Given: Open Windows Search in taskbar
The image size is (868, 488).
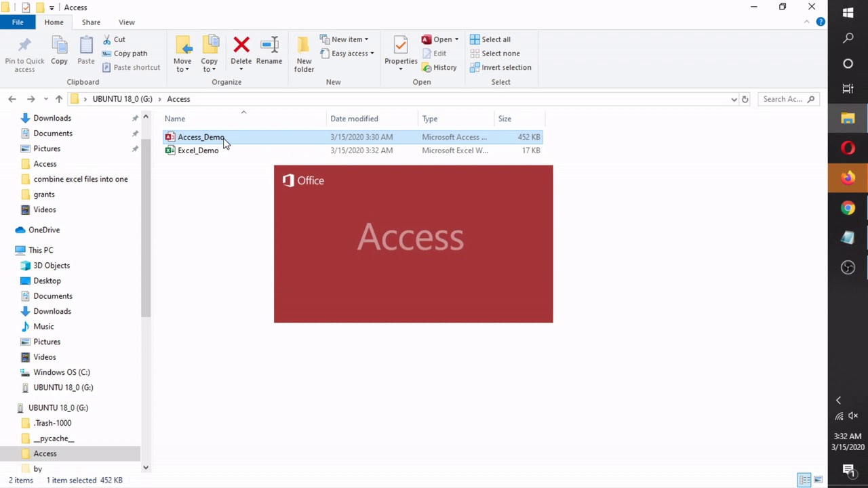Looking at the screenshot, I should pos(848,39).
